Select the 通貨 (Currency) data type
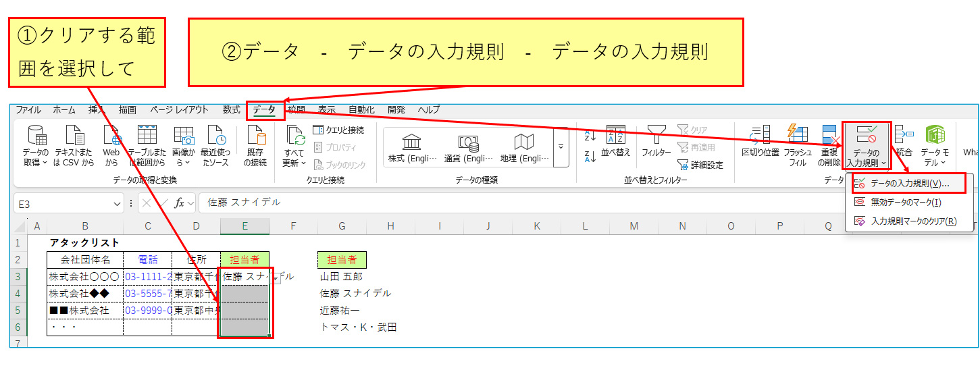The height and width of the screenshot is (370, 980). [x=468, y=142]
